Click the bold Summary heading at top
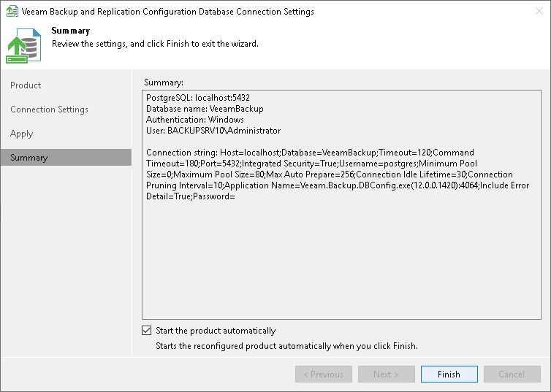The width and height of the screenshot is (551, 392). (x=71, y=31)
